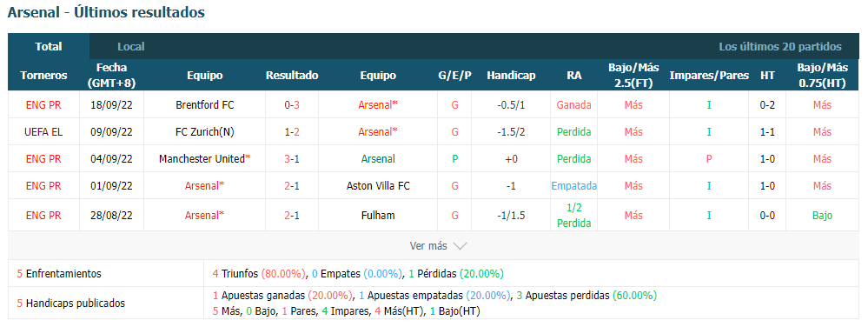
Task: Open the 3-1 Manchester United match result
Action: (x=292, y=159)
